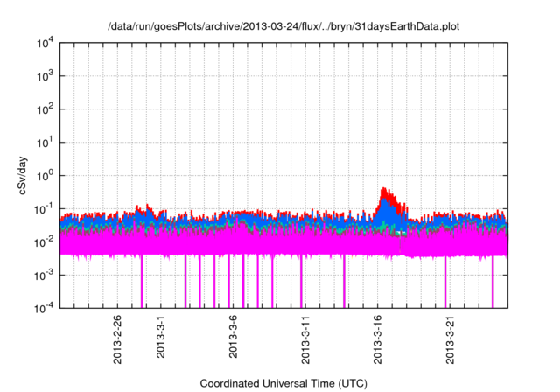Click the red peak near 2013-3-16
Screen dimensions: 560x392
click(387, 194)
